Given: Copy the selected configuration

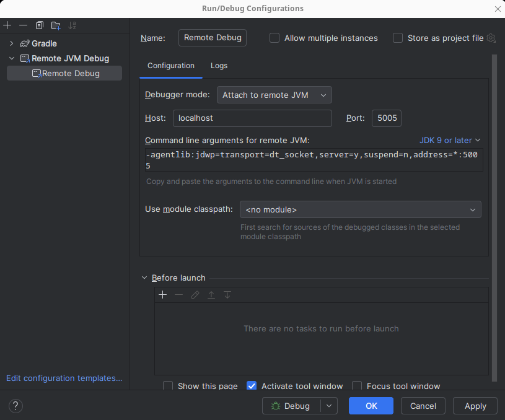Looking at the screenshot, I should pos(39,25).
